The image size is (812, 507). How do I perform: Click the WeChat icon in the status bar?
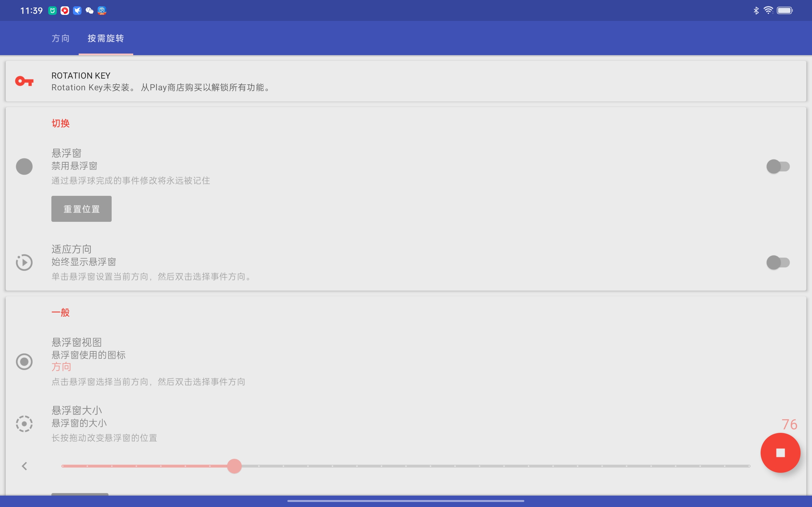[x=89, y=10]
